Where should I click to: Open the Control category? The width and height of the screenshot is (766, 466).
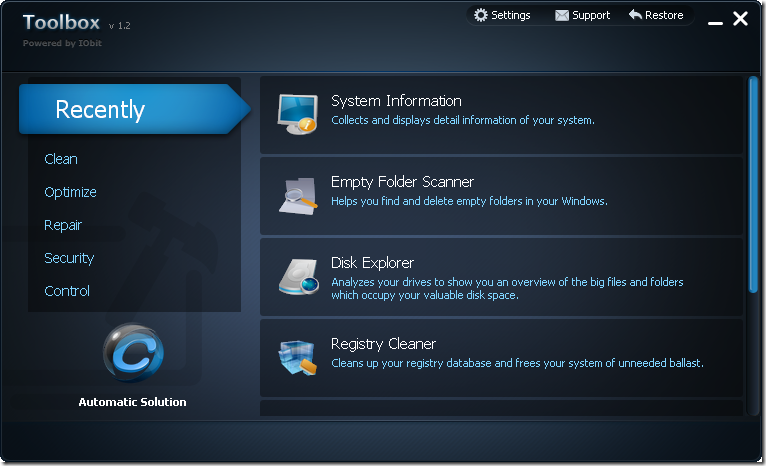67,291
